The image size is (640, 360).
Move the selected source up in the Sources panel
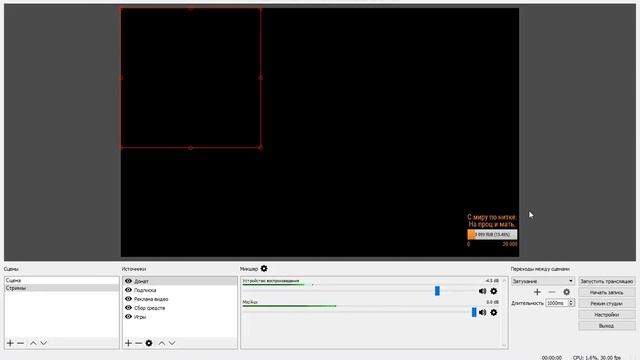162,343
